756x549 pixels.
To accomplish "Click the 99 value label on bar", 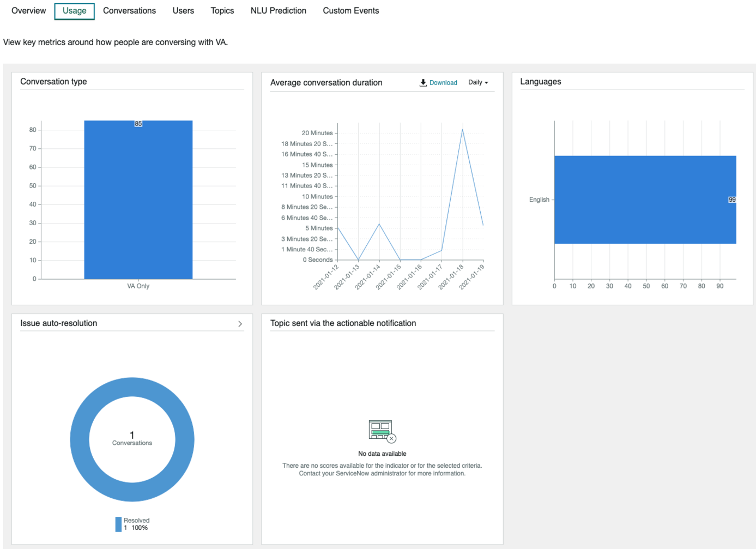I will pos(732,200).
